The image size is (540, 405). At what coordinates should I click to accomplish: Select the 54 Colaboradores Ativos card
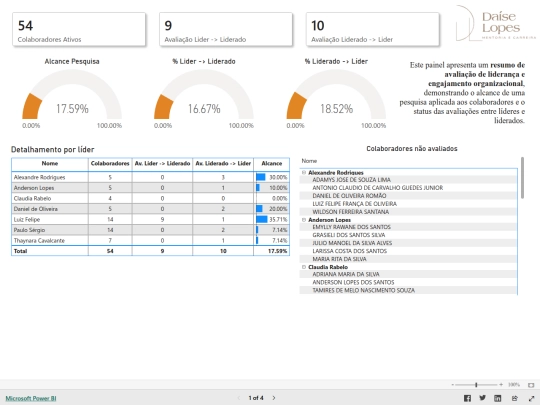point(79,29)
